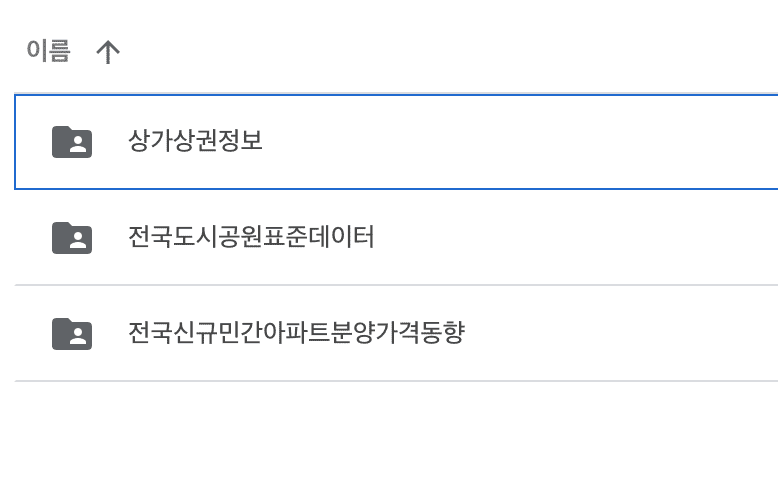Click the shared folder icon beside 전국도시공원표준데이터

(x=72, y=238)
